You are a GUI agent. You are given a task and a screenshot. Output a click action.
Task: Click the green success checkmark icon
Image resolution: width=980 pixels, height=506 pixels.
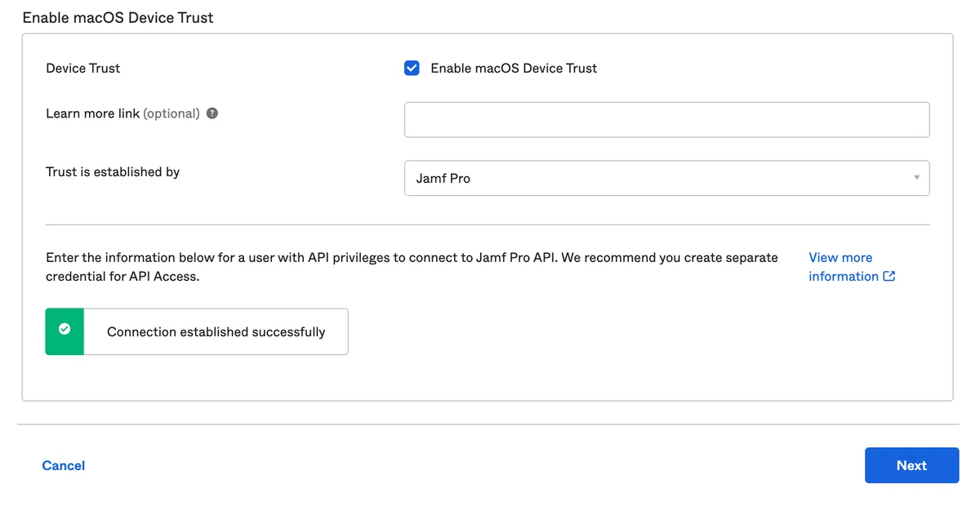[65, 330]
